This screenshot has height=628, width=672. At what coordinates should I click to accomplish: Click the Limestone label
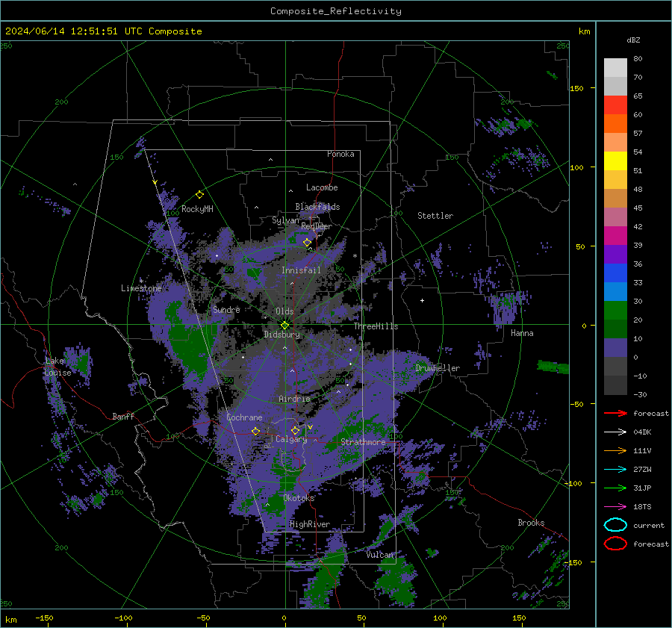point(141,288)
